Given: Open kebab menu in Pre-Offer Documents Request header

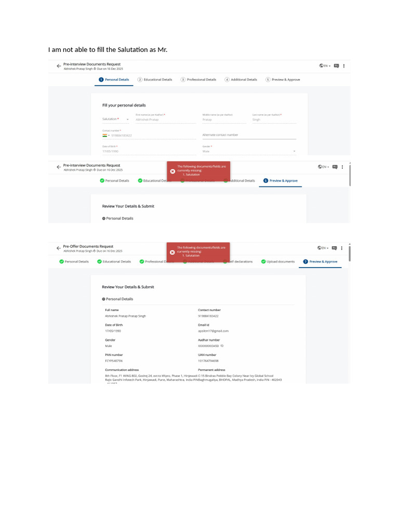Looking at the screenshot, I should (x=342, y=248).
